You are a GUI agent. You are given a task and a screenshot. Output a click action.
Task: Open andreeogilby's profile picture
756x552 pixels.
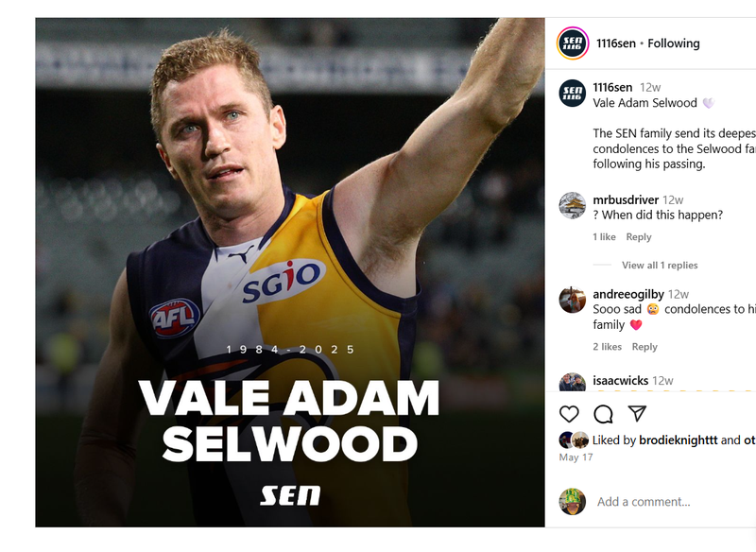pyautogui.click(x=573, y=300)
